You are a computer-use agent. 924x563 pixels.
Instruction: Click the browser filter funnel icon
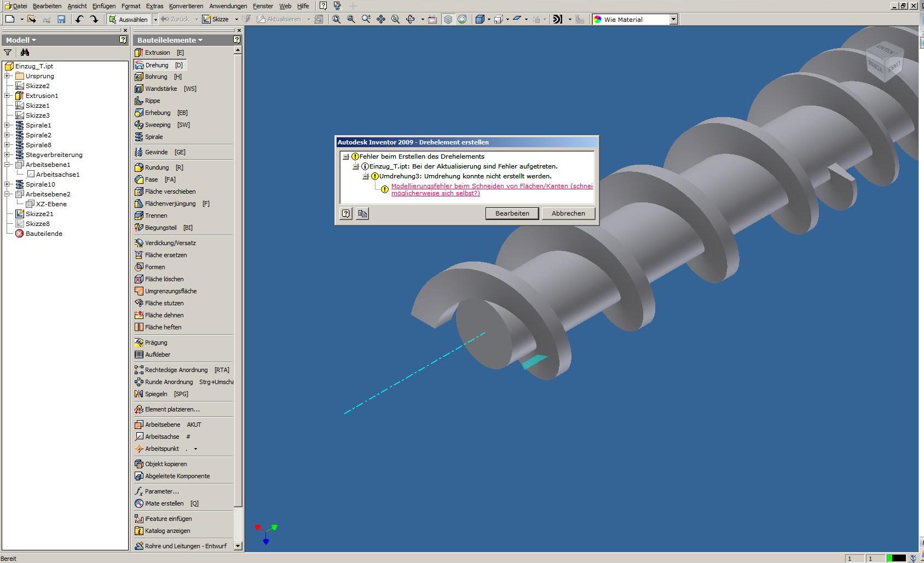point(8,53)
